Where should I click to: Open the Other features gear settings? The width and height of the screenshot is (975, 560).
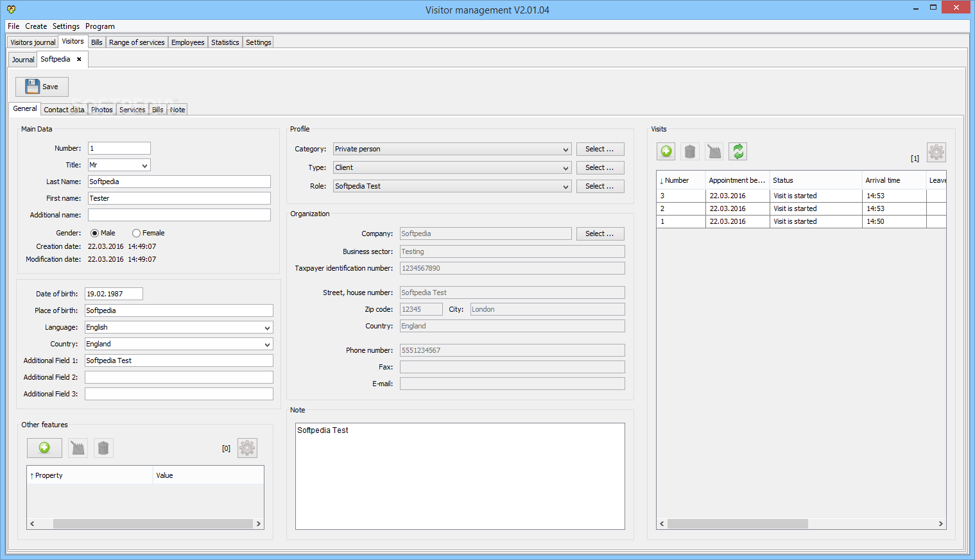coord(247,448)
